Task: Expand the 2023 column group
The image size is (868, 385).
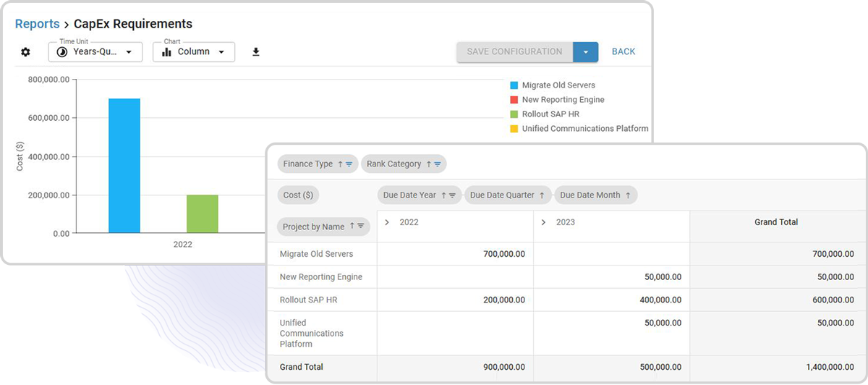Action: click(543, 222)
